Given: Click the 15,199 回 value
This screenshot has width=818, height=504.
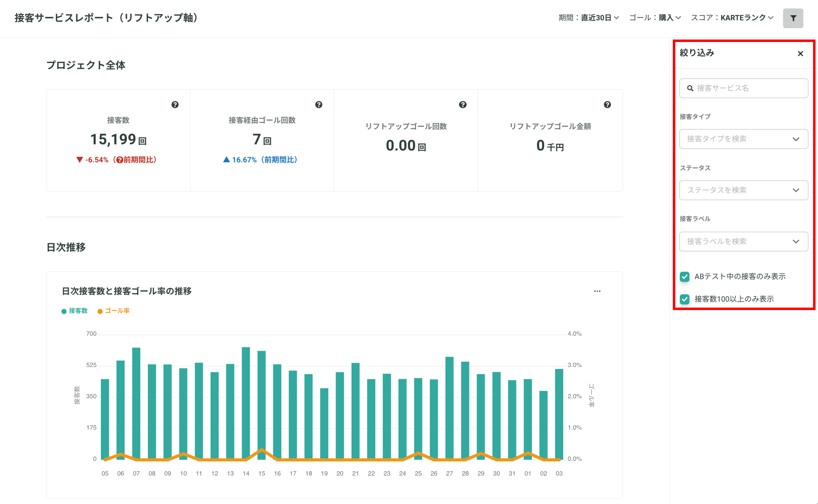Looking at the screenshot, I should [x=118, y=139].
